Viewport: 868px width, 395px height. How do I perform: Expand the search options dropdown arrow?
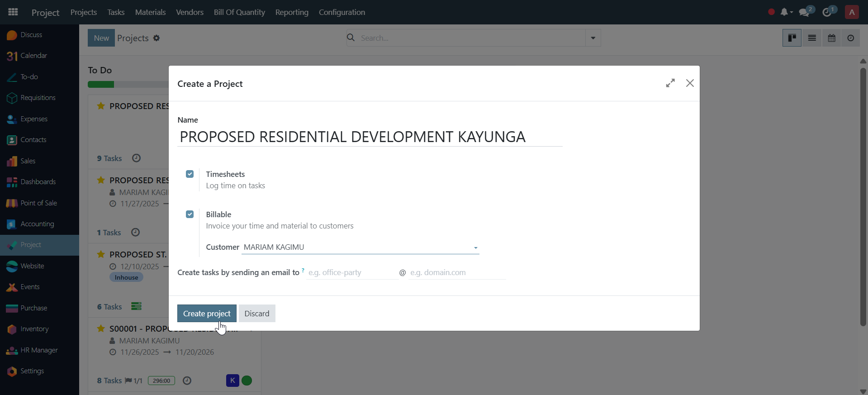tap(593, 38)
